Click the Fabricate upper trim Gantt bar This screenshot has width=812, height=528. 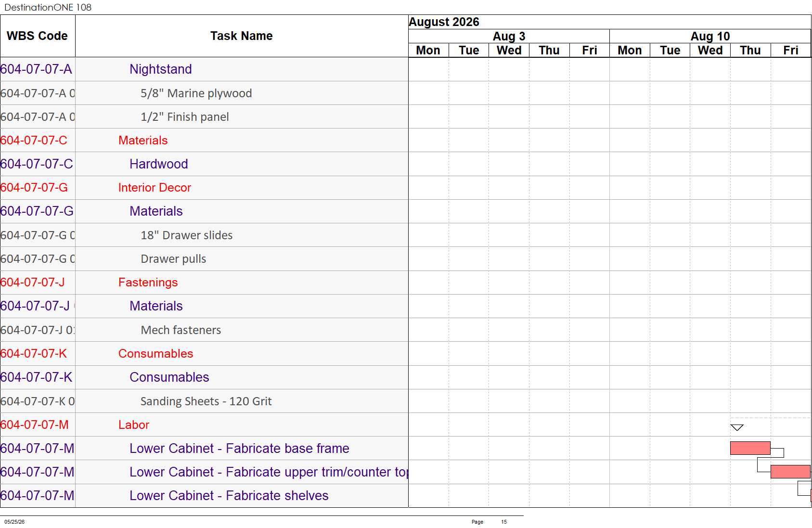coord(790,472)
